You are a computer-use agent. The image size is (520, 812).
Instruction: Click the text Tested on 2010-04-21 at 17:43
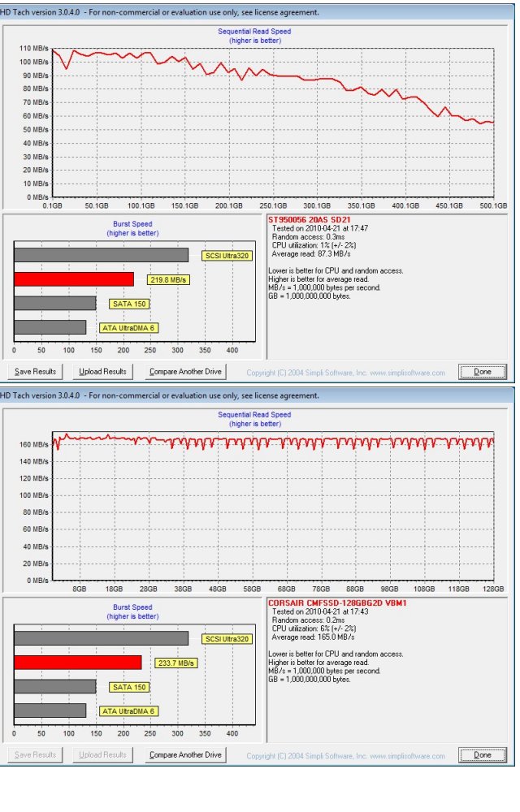(320, 611)
